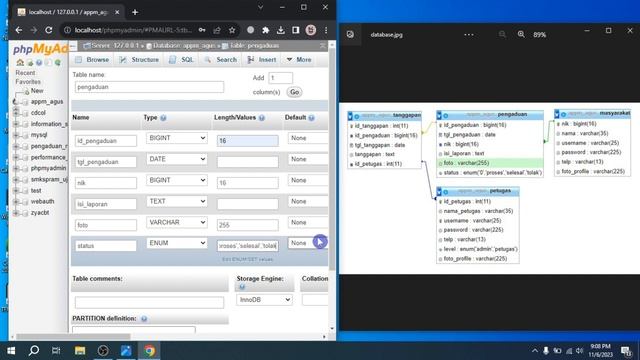Expand the mysql database tree node

16,135
